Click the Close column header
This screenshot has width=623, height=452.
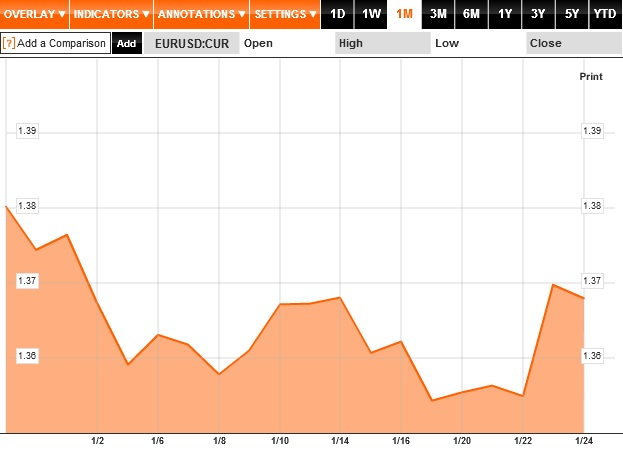574,43
